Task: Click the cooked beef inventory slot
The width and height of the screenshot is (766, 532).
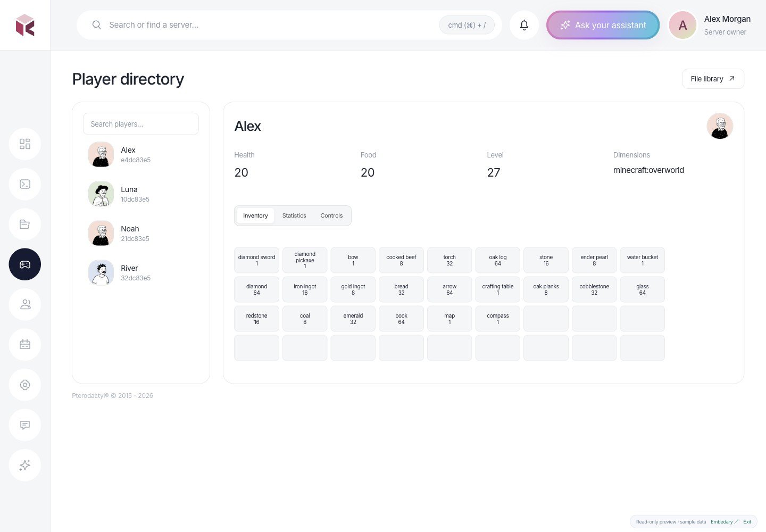Action: pos(401,260)
